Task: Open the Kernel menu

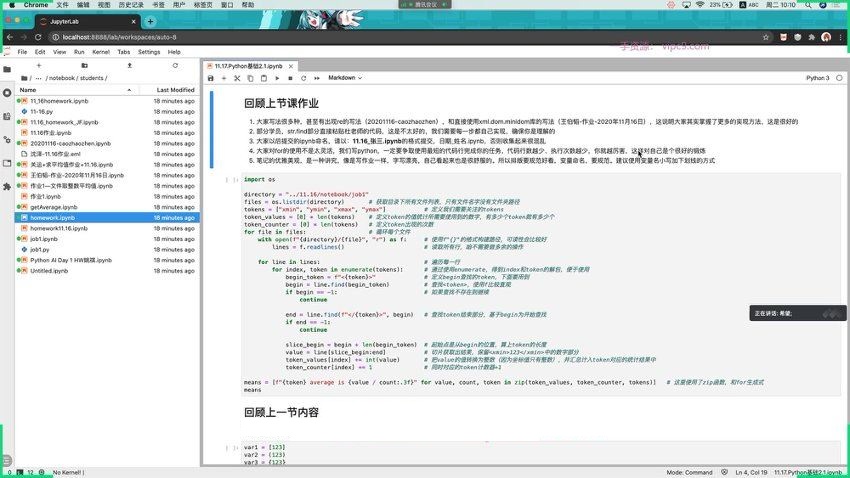Action: (99, 51)
